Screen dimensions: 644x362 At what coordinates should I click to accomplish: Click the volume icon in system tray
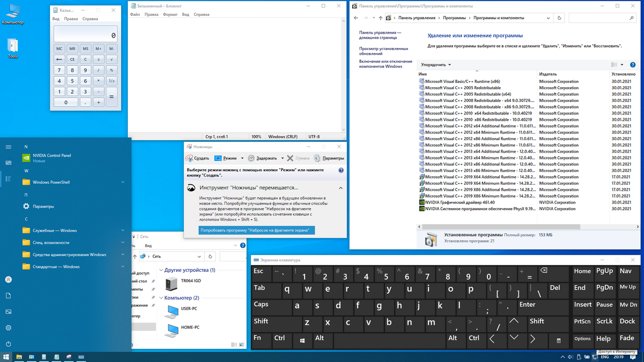click(570, 357)
